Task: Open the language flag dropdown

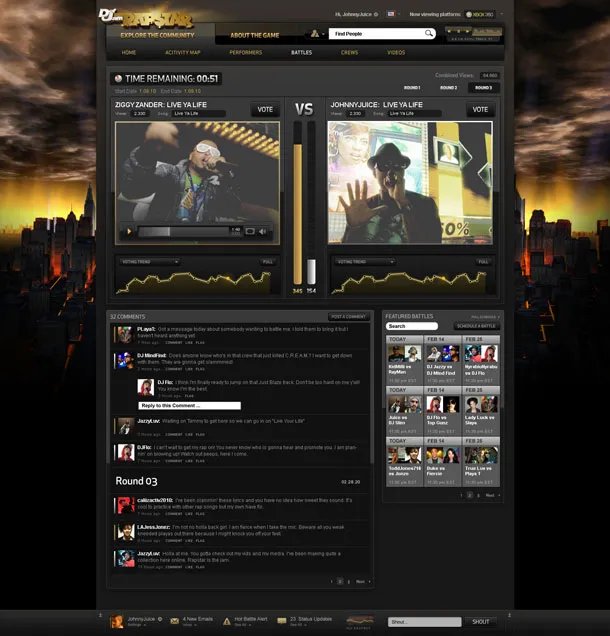Action: (391, 14)
